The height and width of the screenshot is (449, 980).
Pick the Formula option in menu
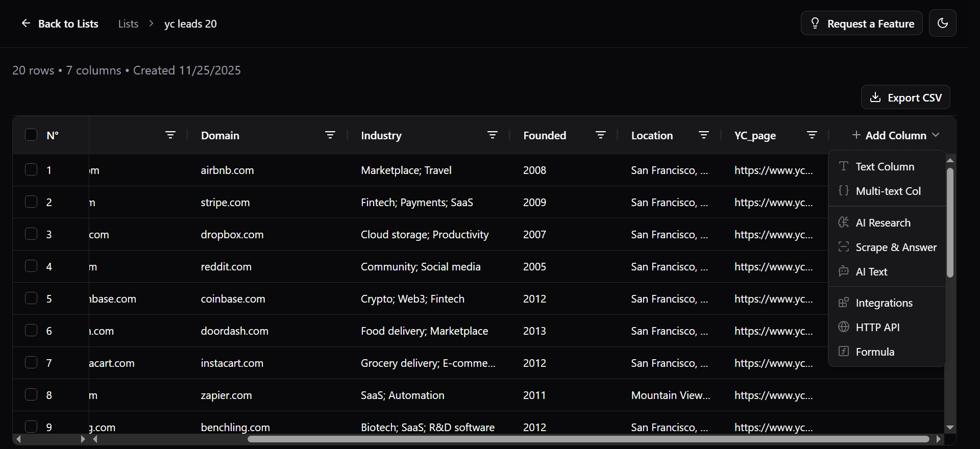[874, 352]
